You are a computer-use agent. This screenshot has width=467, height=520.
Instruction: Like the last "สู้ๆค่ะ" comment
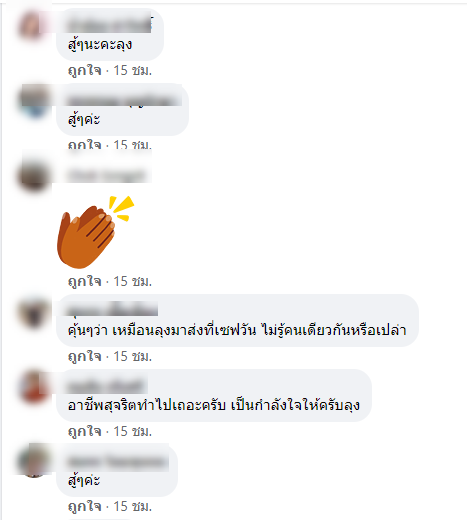tap(84, 507)
